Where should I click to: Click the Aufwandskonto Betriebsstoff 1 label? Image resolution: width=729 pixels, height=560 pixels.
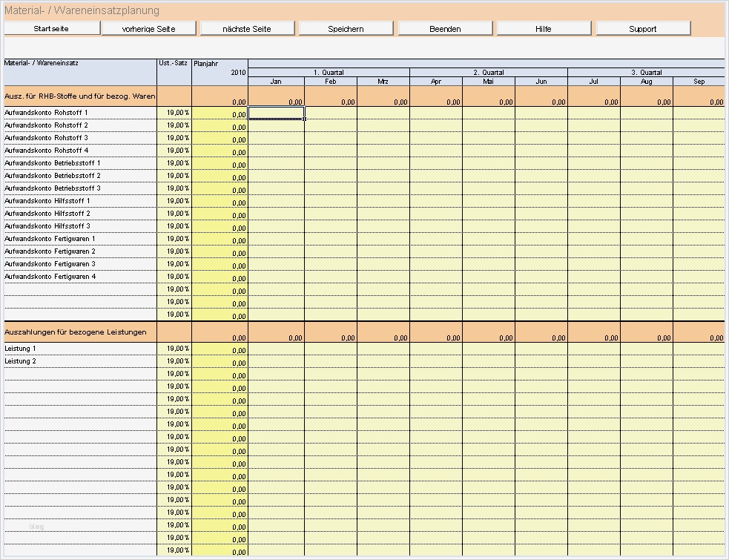pyautogui.click(x=53, y=162)
